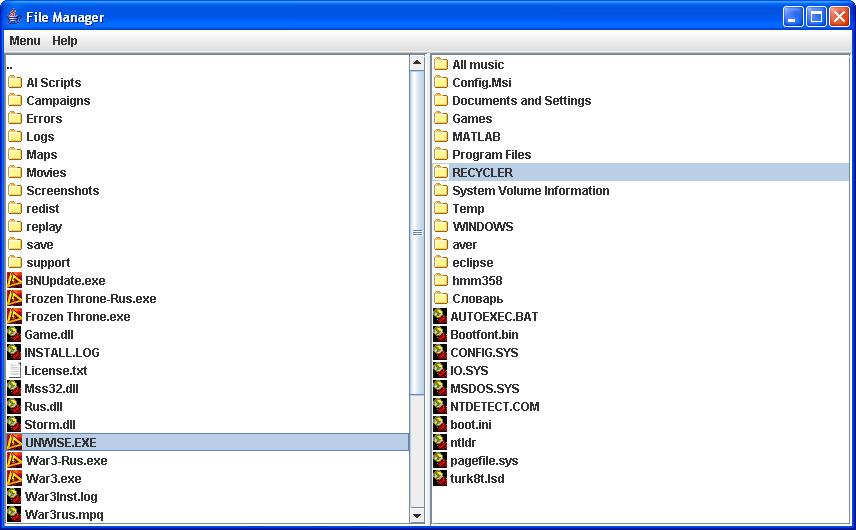The image size is (856, 530).
Task: Click the BNUpdate.exe application icon
Action: pyautogui.click(x=15, y=281)
